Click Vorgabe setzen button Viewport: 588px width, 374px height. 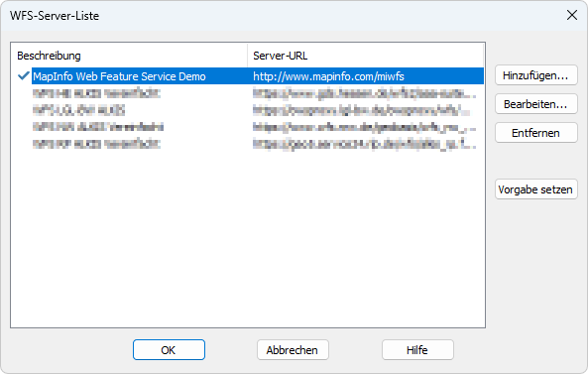pos(535,189)
